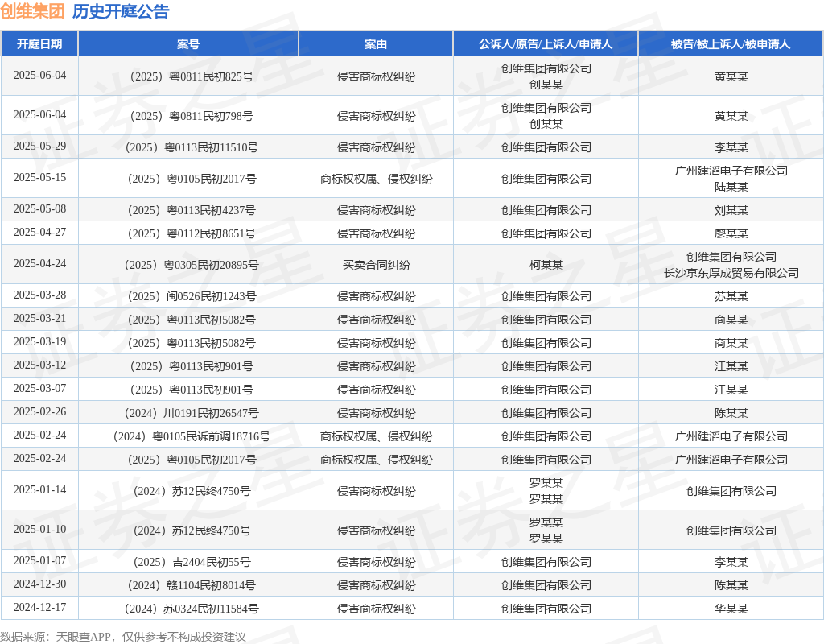Click the date 2025-05-29

tap(40, 147)
